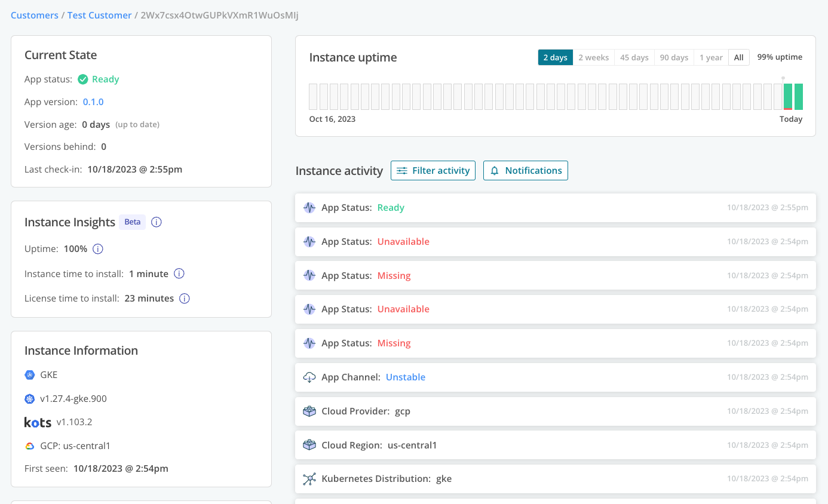Viewport: 828px width, 504px height.
Task: Click the GKE icon in Instance Information
Action: coord(29,374)
